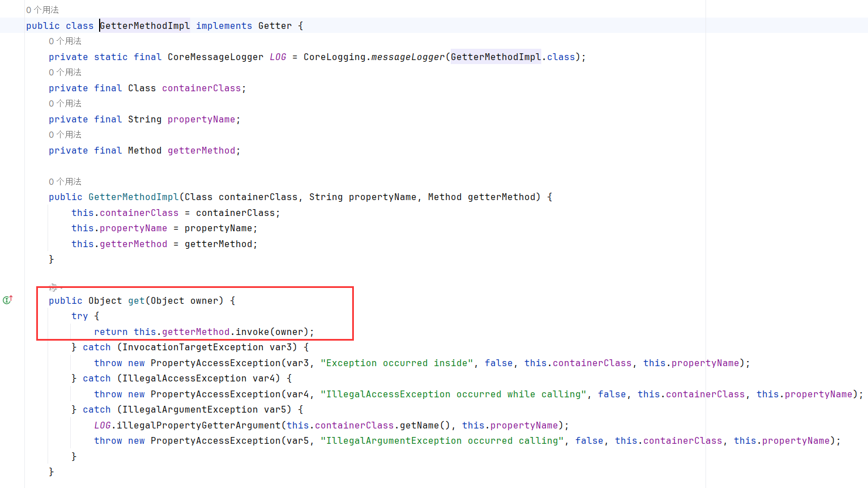Open usages hint above getterMethod field declaration
Screen dimensions: 868x488
click(x=65, y=135)
